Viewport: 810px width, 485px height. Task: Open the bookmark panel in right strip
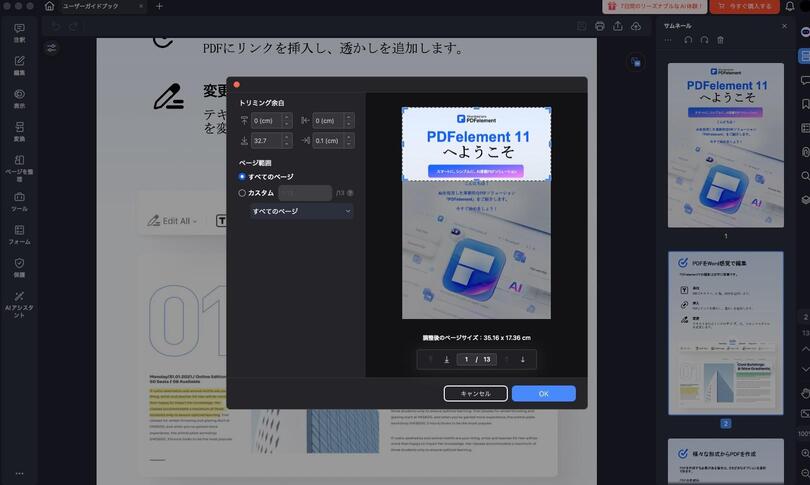[x=805, y=104]
